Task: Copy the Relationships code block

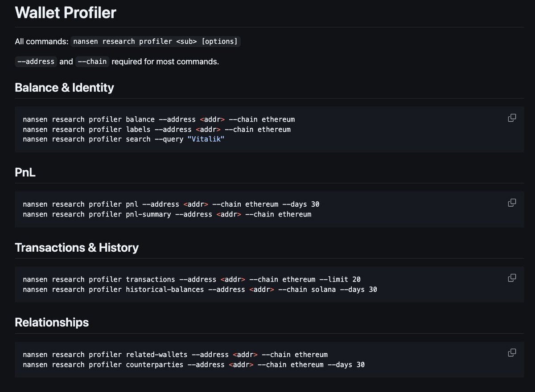Action: click(512, 353)
